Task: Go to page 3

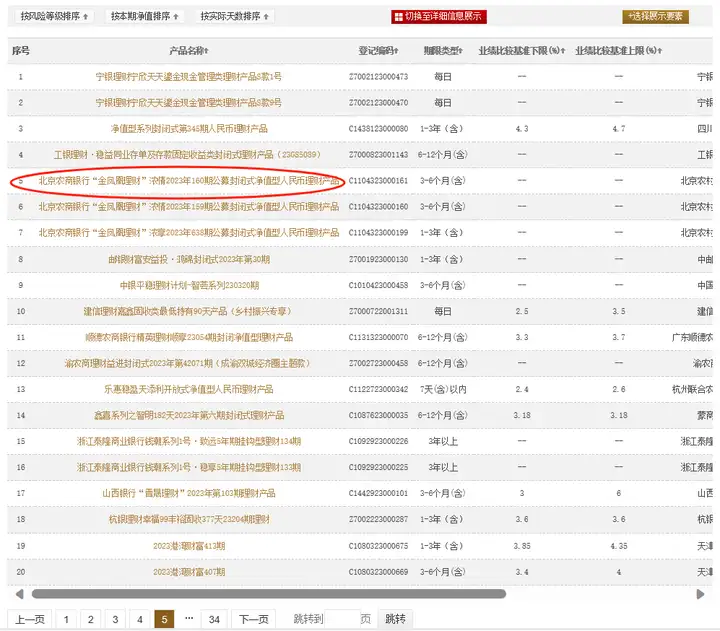Action: click(115, 620)
